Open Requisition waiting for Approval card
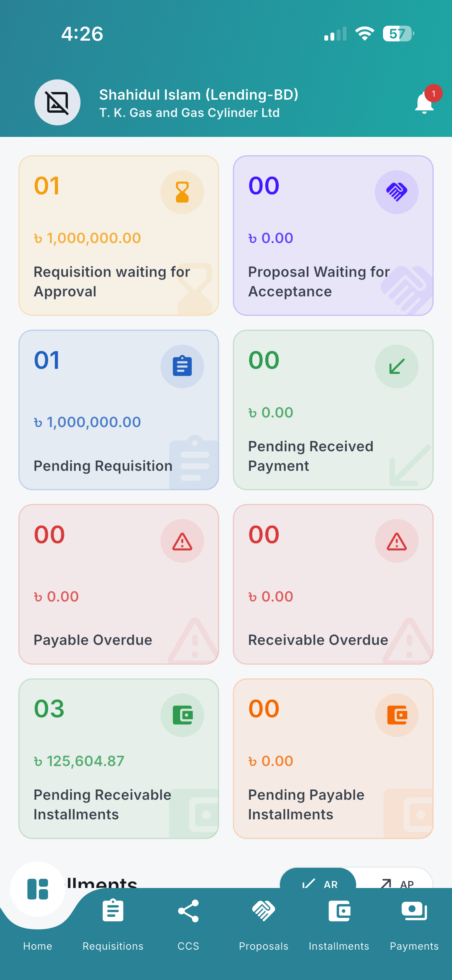The width and height of the screenshot is (452, 980). point(119,235)
